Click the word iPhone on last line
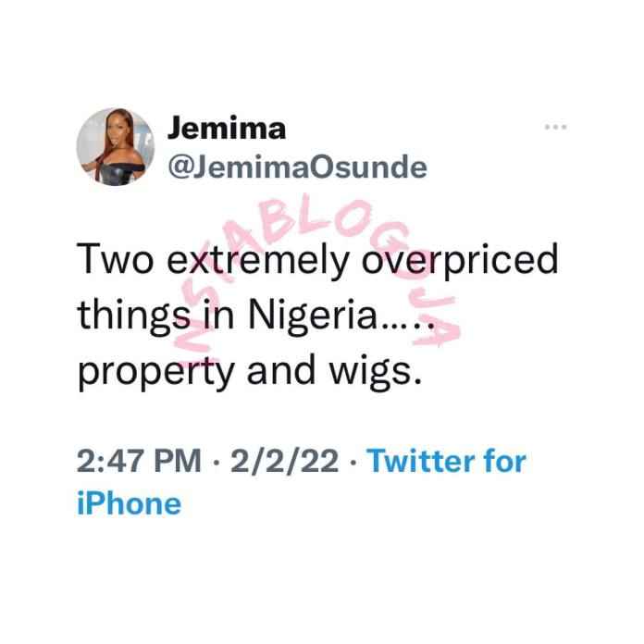The image size is (644, 644). click(x=129, y=503)
